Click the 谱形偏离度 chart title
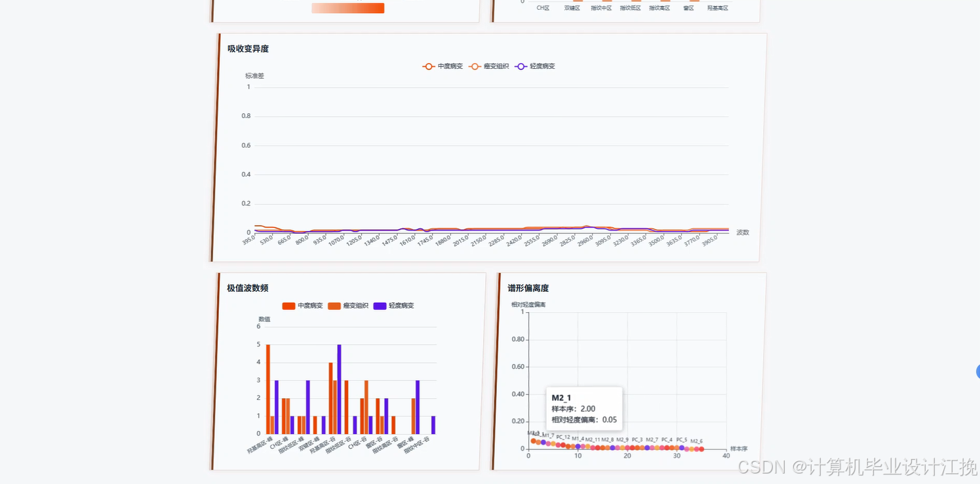 click(x=528, y=288)
